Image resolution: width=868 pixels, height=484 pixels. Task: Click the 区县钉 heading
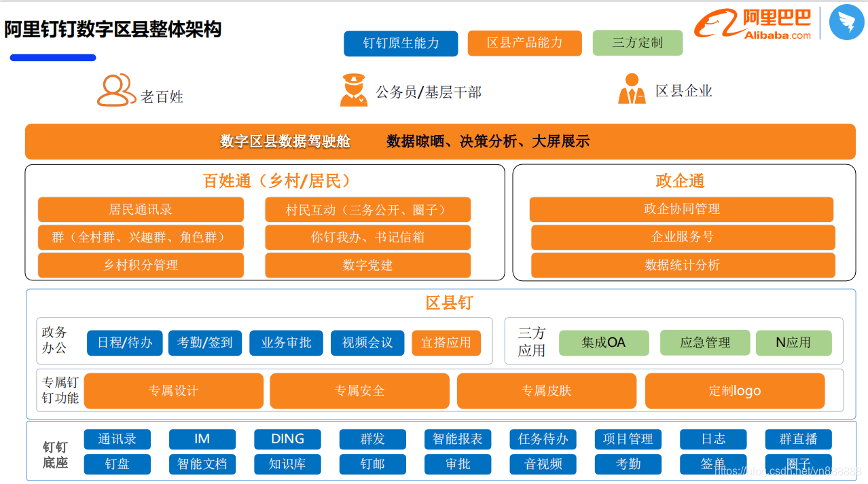(449, 303)
